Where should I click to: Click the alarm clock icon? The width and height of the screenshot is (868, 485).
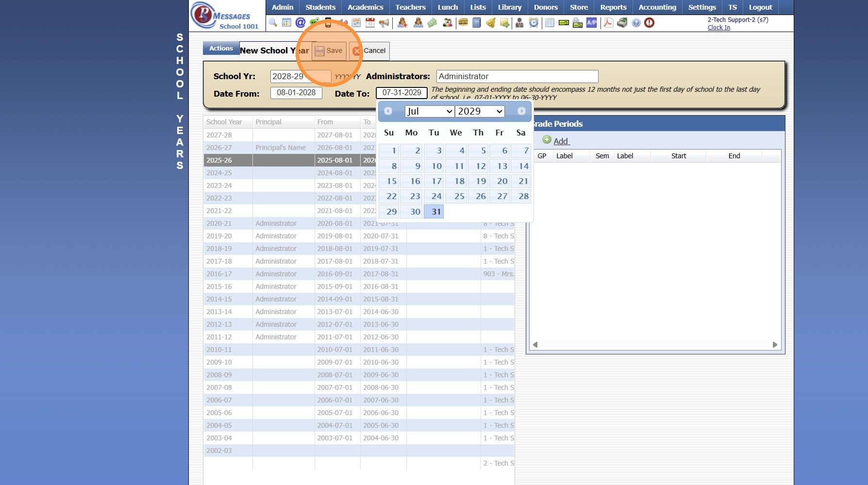[534, 23]
